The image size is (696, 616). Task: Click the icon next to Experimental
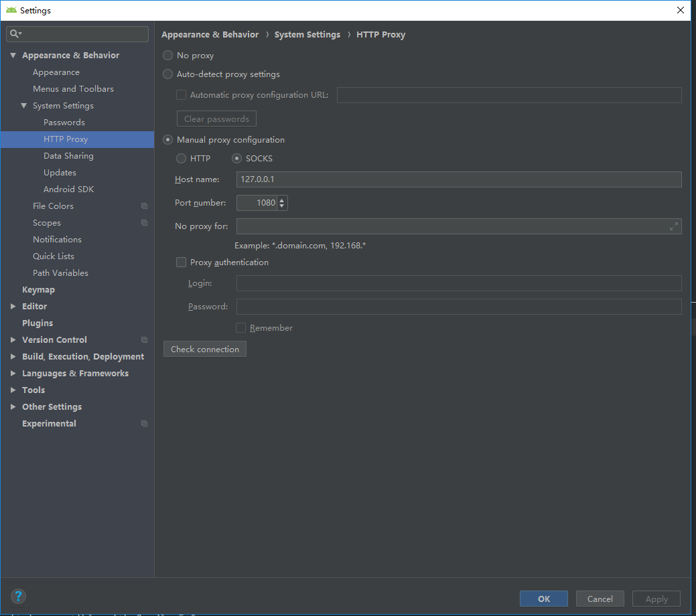tap(144, 423)
